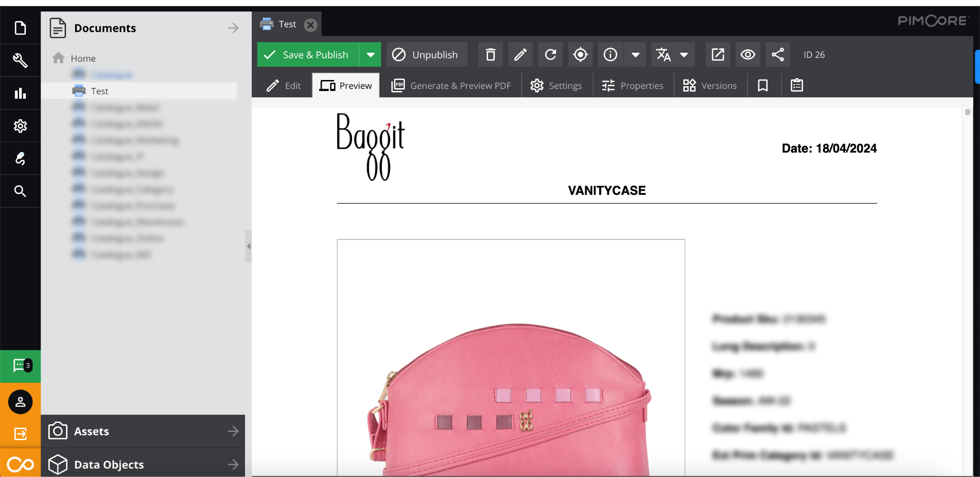Click the translation icon

pyautogui.click(x=663, y=55)
